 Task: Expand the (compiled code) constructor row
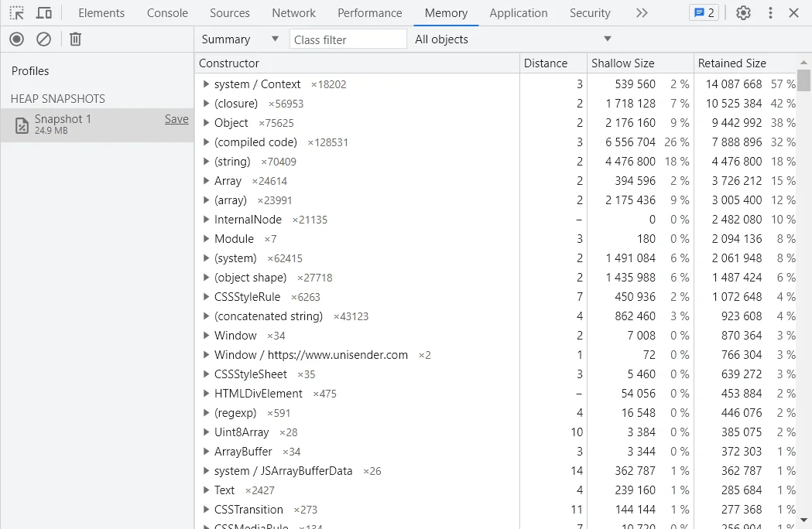click(x=206, y=142)
